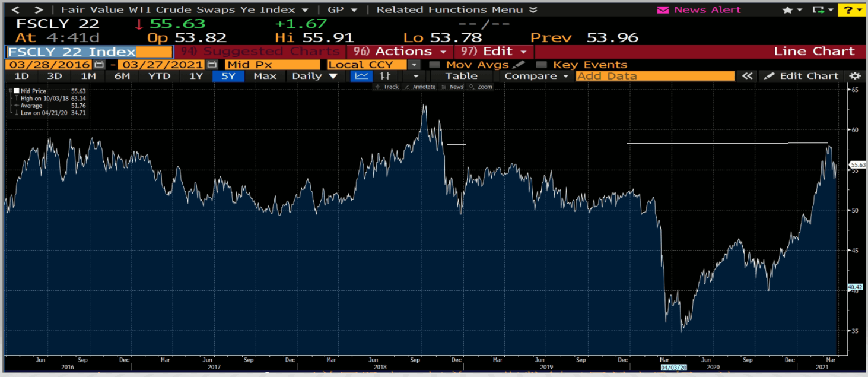
Task: Open the 96) Actions menu
Action: 400,52
